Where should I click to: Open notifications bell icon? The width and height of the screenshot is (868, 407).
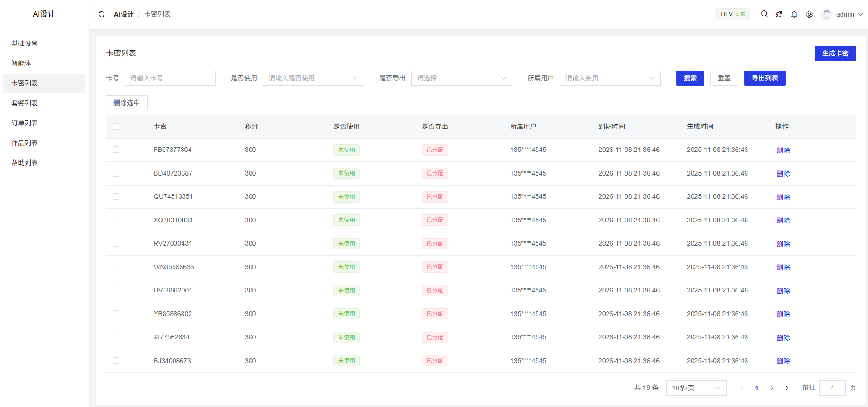pyautogui.click(x=794, y=14)
